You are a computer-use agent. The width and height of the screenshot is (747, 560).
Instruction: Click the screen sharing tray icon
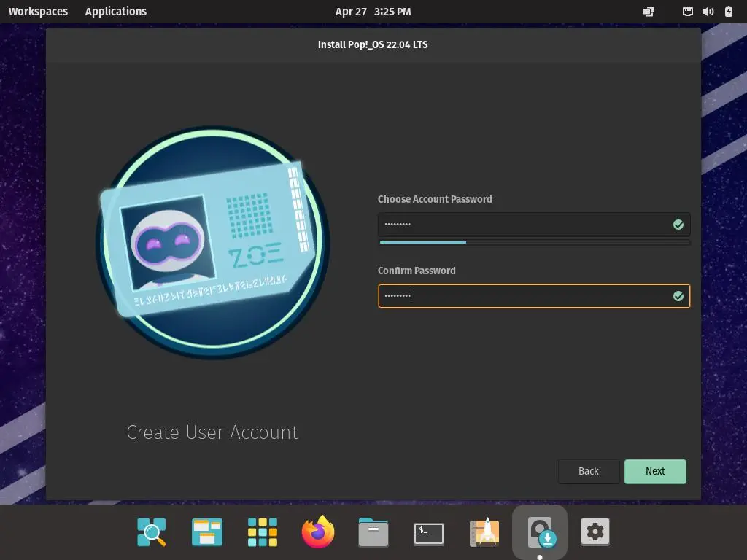click(648, 12)
